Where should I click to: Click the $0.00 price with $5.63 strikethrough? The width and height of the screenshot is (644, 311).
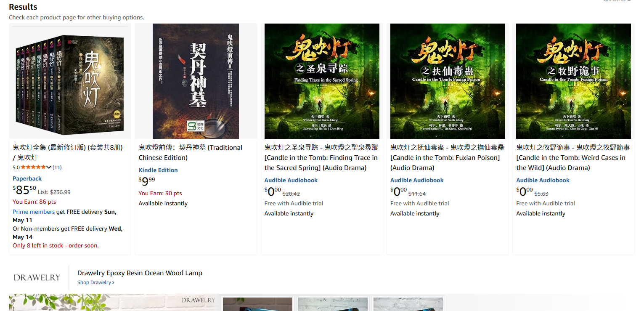[x=524, y=191]
